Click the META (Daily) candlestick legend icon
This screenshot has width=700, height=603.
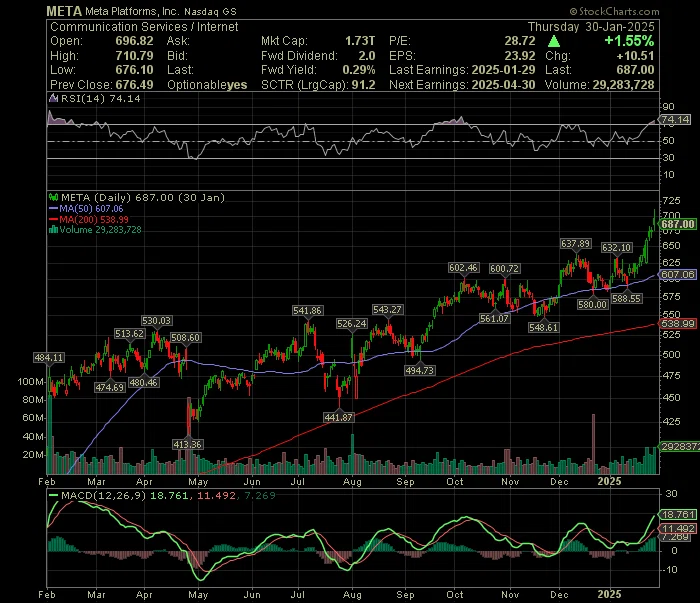click(x=54, y=197)
